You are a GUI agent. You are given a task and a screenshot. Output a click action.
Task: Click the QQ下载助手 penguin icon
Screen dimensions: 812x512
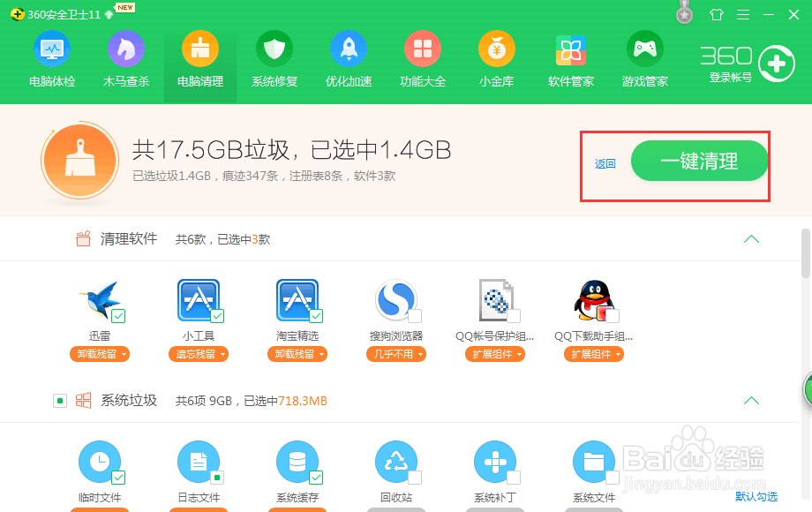[x=594, y=300]
